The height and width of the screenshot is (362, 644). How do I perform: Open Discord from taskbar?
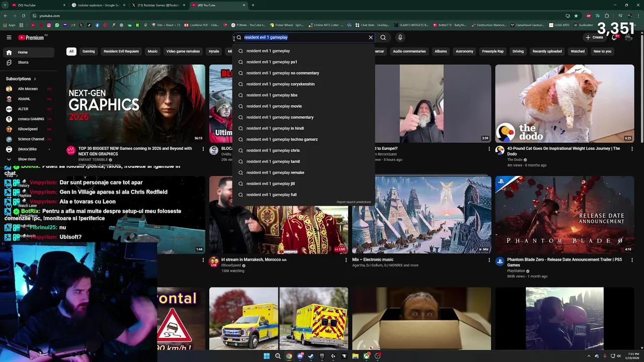pos(300,356)
